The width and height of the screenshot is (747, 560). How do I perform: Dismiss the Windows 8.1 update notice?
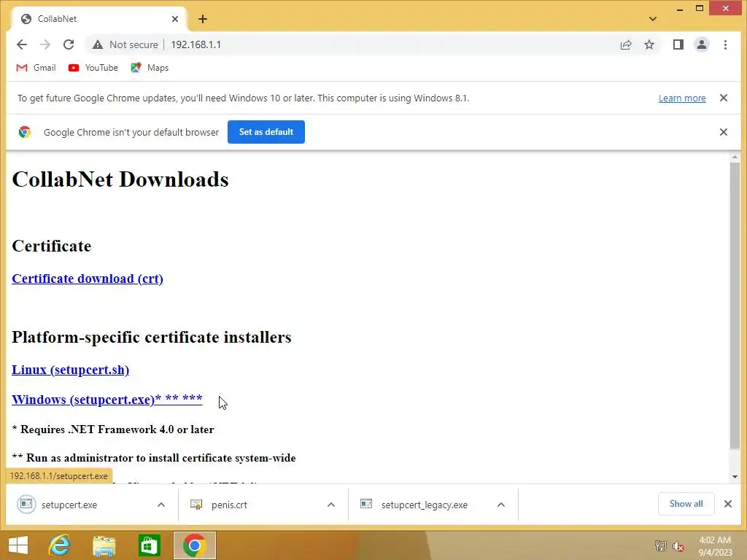(x=723, y=98)
